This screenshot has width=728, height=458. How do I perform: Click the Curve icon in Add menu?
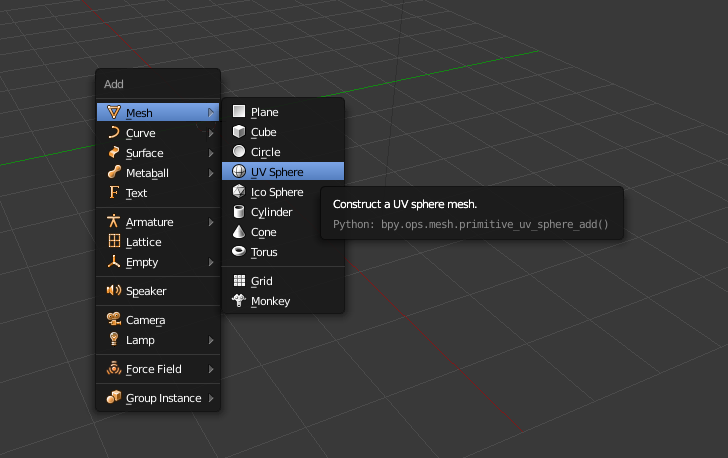tap(114, 132)
